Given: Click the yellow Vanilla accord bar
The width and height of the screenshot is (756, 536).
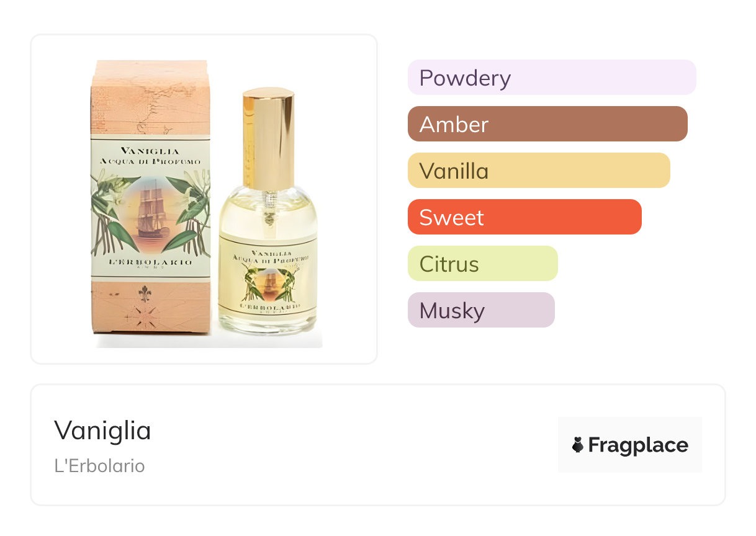Looking at the screenshot, I should 538,171.
